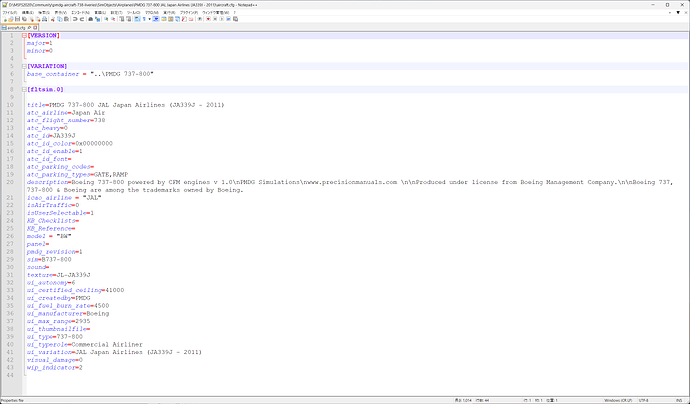The height and width of the screenshot is (404, 690).
Task: Open the ? help menu
Action: click(x=235, y=12)
